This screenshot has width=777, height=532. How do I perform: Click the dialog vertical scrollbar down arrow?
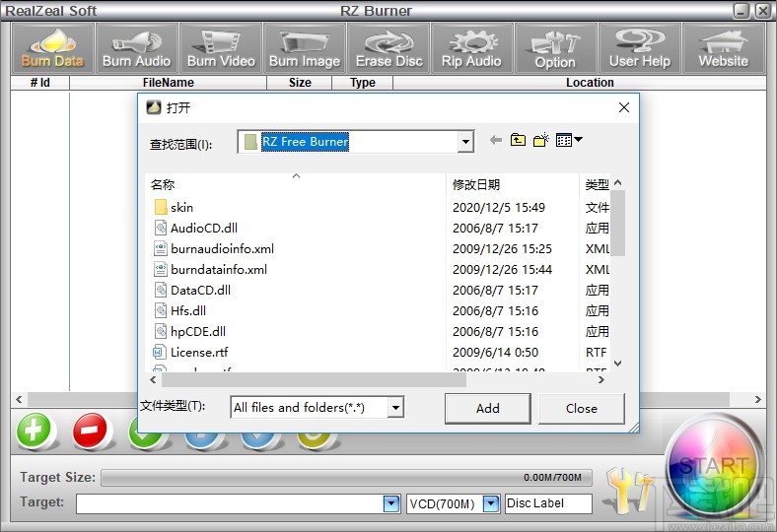point(617,364)
